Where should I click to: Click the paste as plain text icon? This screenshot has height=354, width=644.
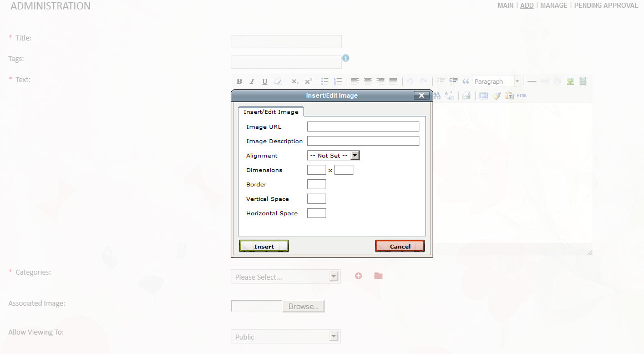(x=509, y=95)
